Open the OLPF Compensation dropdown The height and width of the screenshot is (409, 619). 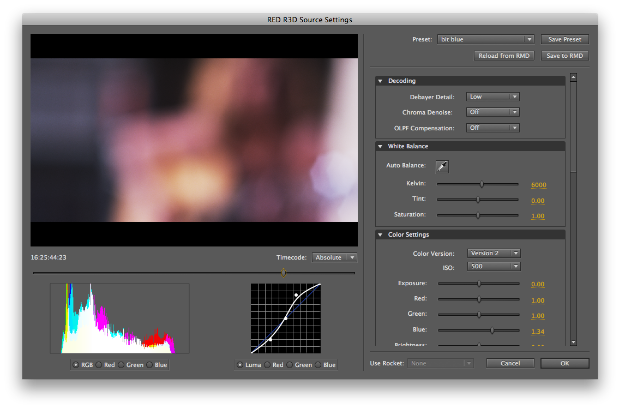tap(493, 128)
